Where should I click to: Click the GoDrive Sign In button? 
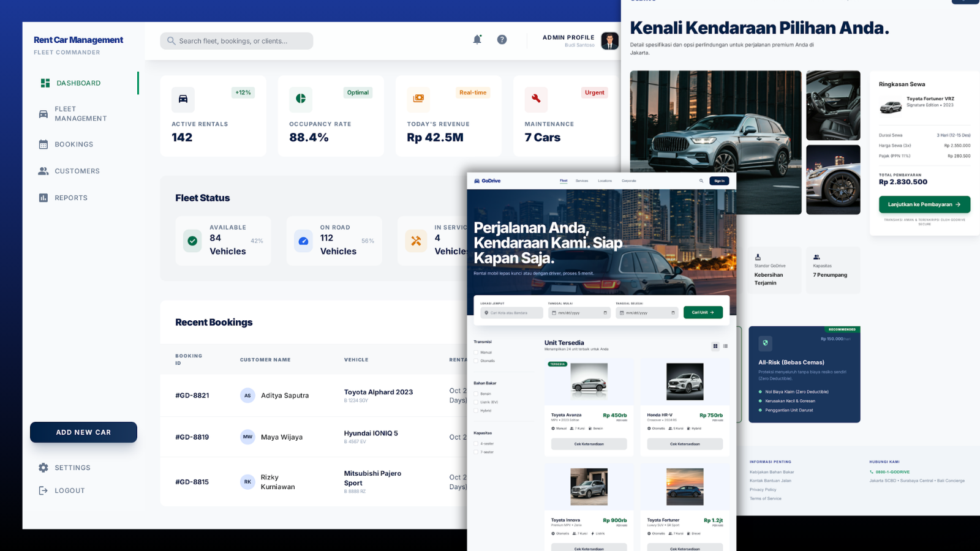(x=719, y=181)
